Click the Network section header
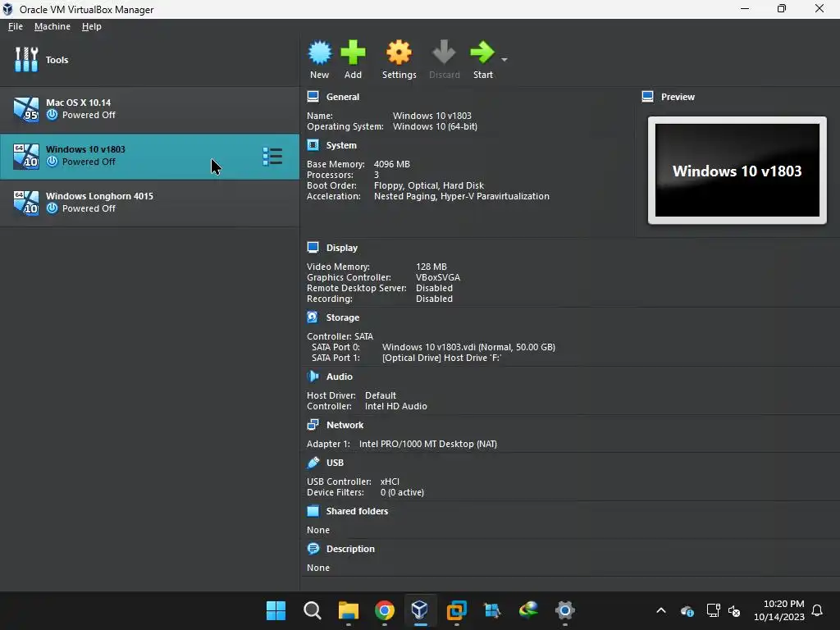This screenshot has width=840, height=630. (x=345, y=425)
